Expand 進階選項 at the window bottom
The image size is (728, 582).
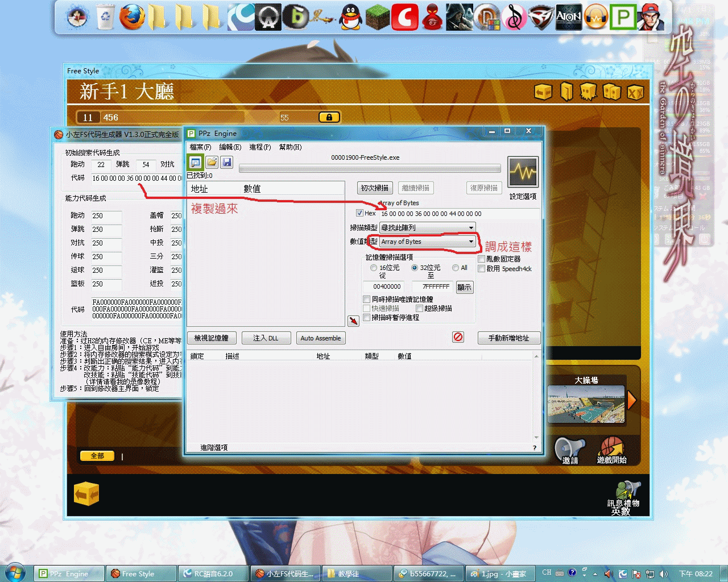pyautogui.click(x=214, y=448)
